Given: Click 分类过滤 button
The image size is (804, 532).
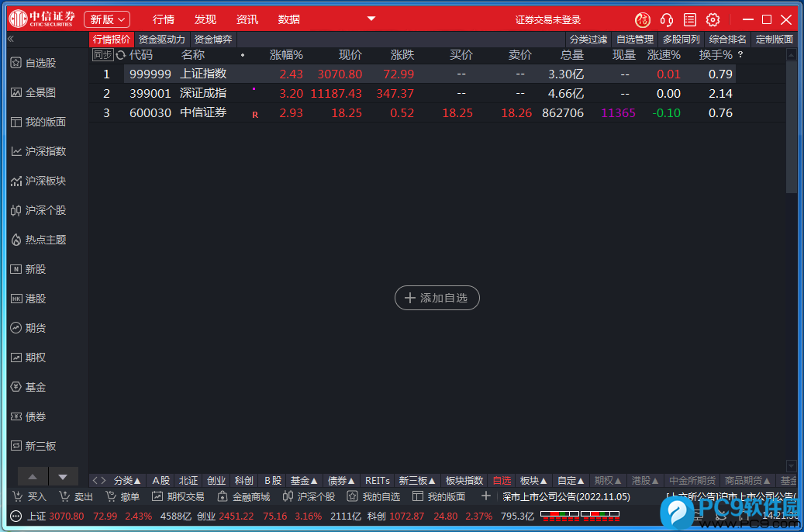Looking at the screenshot, I should (588, 40).
